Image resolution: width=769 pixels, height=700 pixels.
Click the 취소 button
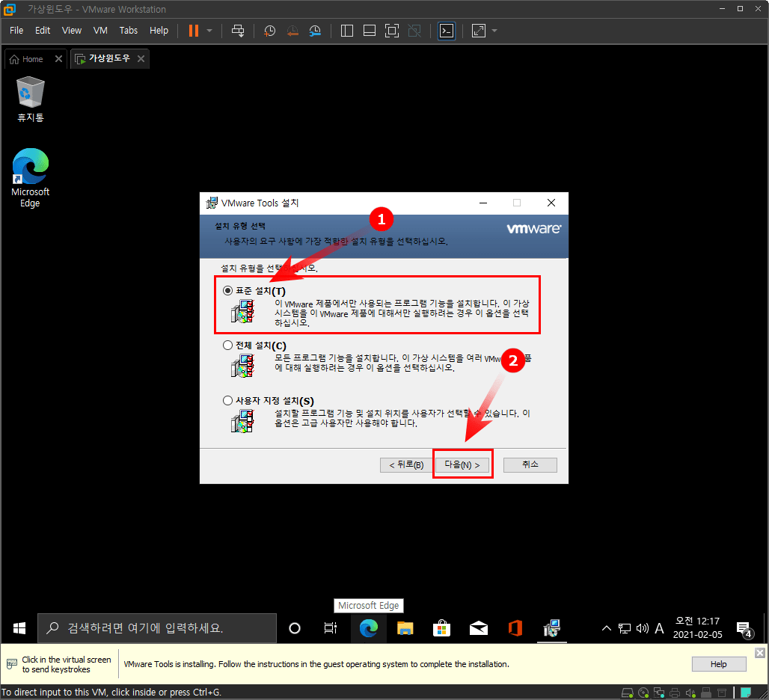pos(530,464)
